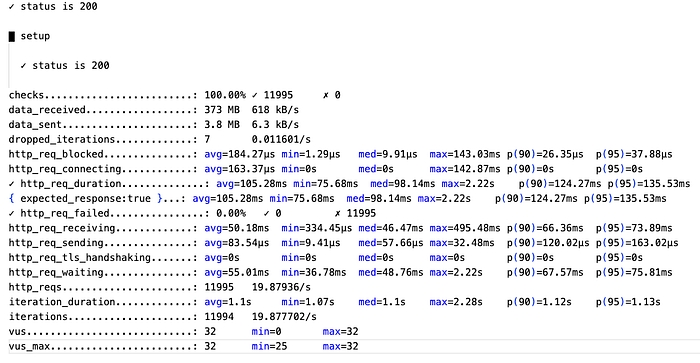Viewport: 700px width, 363px height.
Task: Click the checks passed checkmark beside 11995
Action: click(254, 95)
